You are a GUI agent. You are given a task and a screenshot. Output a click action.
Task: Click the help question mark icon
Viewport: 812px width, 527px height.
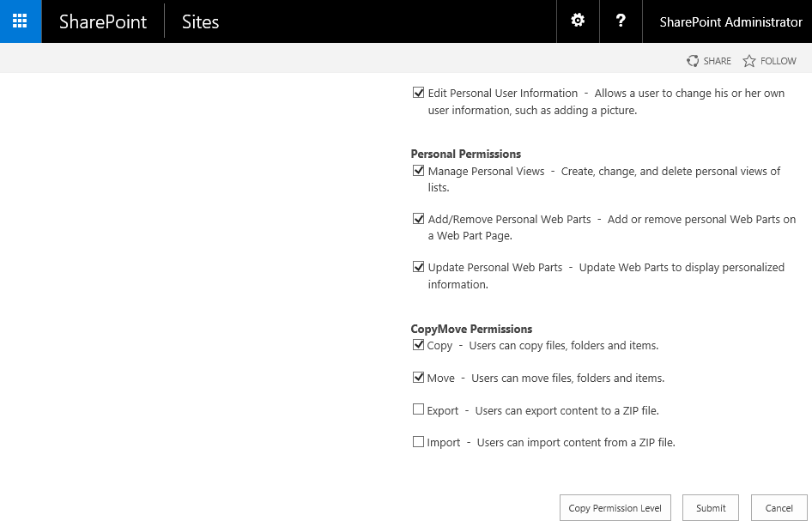pyautogui.click(x=621, y=21)
